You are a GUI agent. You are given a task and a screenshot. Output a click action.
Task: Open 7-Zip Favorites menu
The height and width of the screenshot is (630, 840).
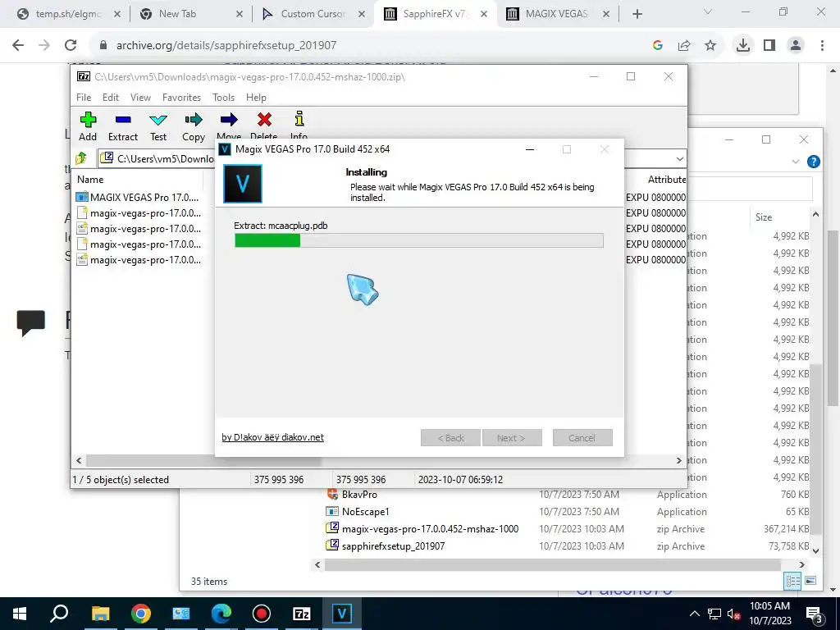[181, 98]
